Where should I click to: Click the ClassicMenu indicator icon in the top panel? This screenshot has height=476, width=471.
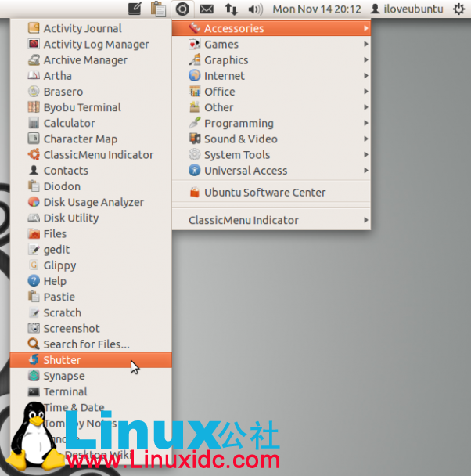tap(182, 9)
